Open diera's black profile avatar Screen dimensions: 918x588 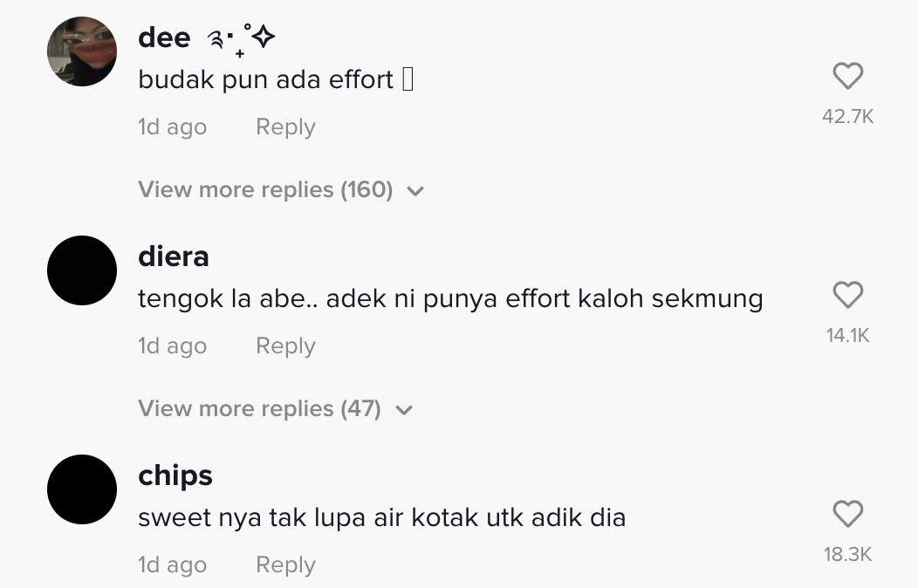[81, 270]
